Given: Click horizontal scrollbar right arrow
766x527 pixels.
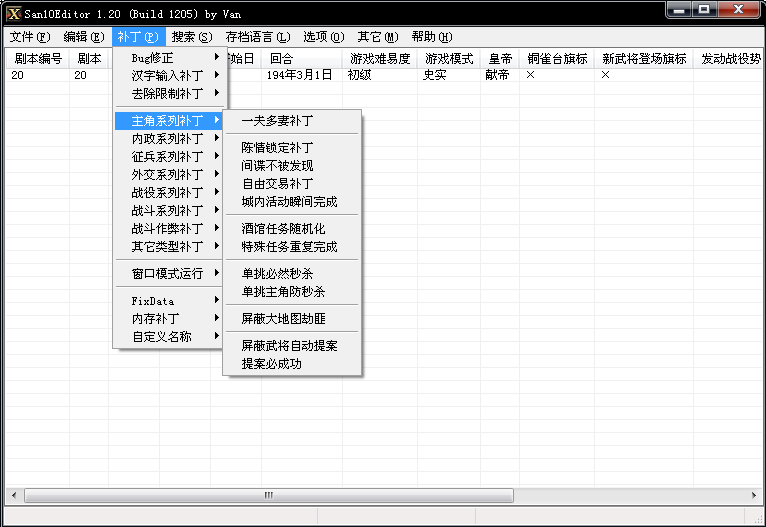Looking at the screenshot, I should (x=755, y=496).
